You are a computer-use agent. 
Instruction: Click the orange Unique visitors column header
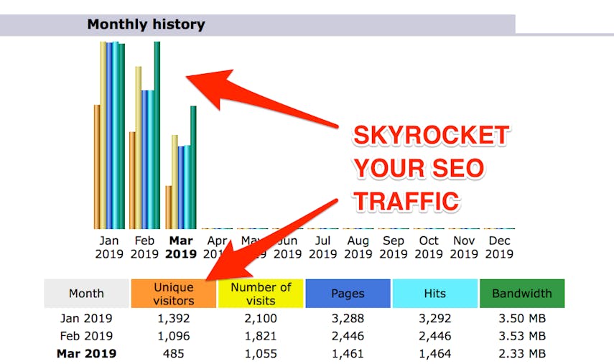[x=173, y=293]
